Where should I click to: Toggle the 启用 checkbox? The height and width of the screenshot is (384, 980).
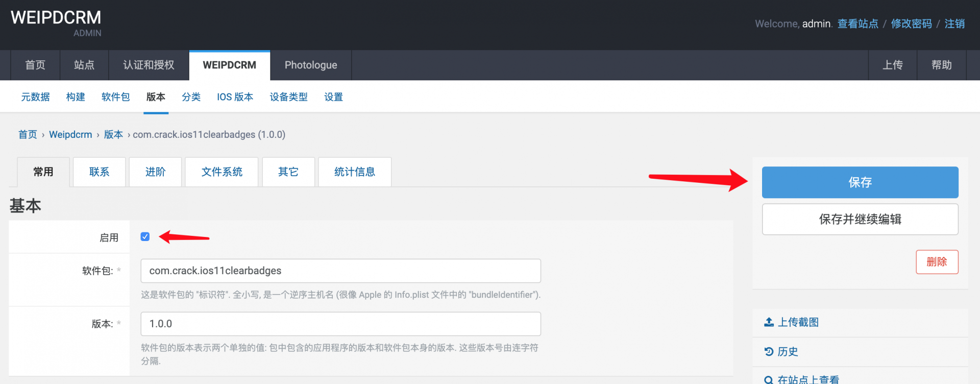[145, 236]
